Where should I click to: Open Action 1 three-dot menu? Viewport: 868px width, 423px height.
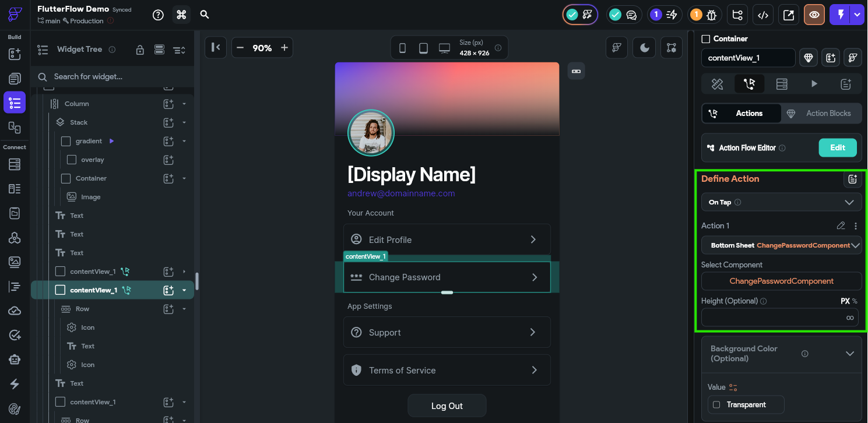(x=856, y=225)
